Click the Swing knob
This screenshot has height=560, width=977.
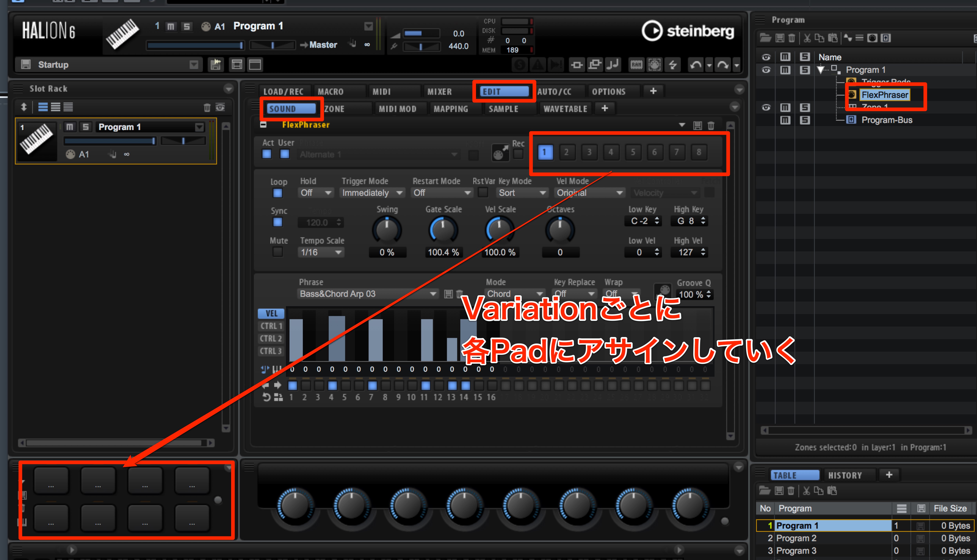387,230
